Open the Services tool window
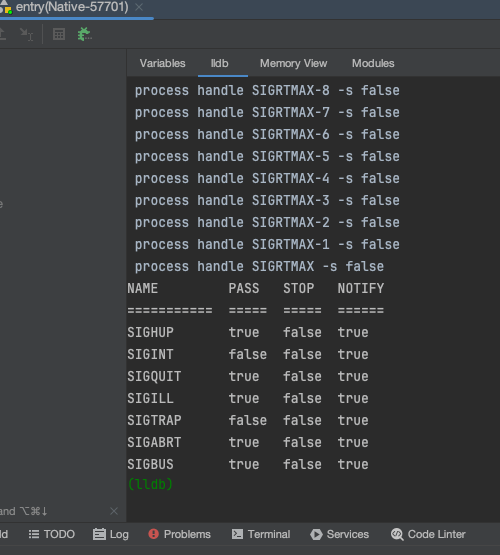The height and width of the screenshot is (555, 500). click(x=339, y=534)
